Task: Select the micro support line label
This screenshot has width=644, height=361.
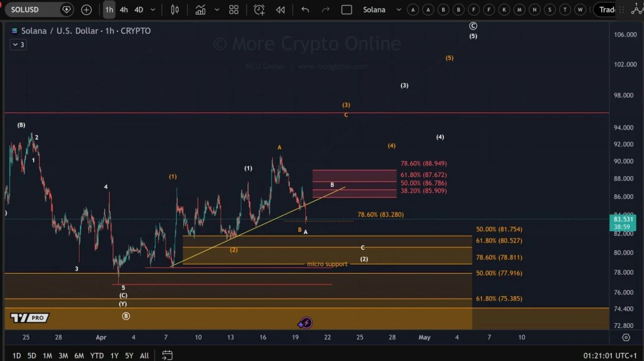Action: 327,264
